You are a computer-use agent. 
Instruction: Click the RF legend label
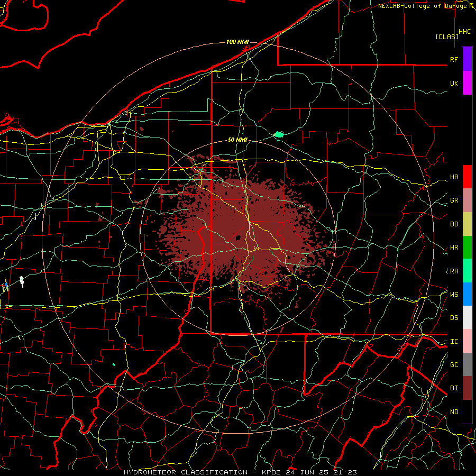click(x=454, y=59)
